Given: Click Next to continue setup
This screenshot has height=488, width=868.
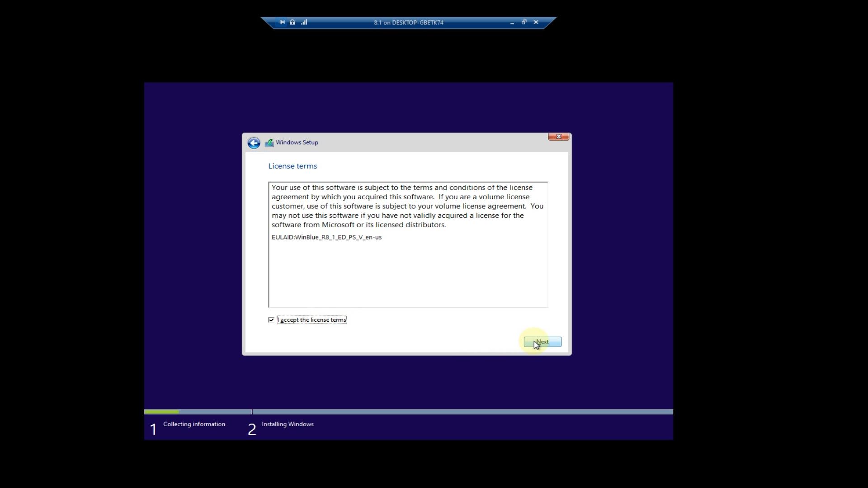Looking at the screenshot, I should click(x=542, y=342).
